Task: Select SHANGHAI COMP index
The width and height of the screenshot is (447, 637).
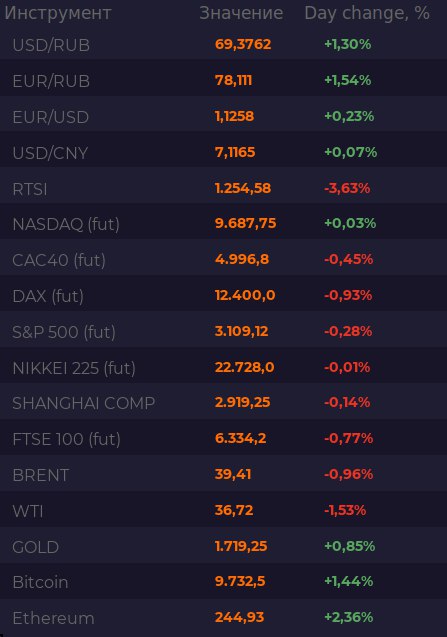Action: click(x=224, y=403)
